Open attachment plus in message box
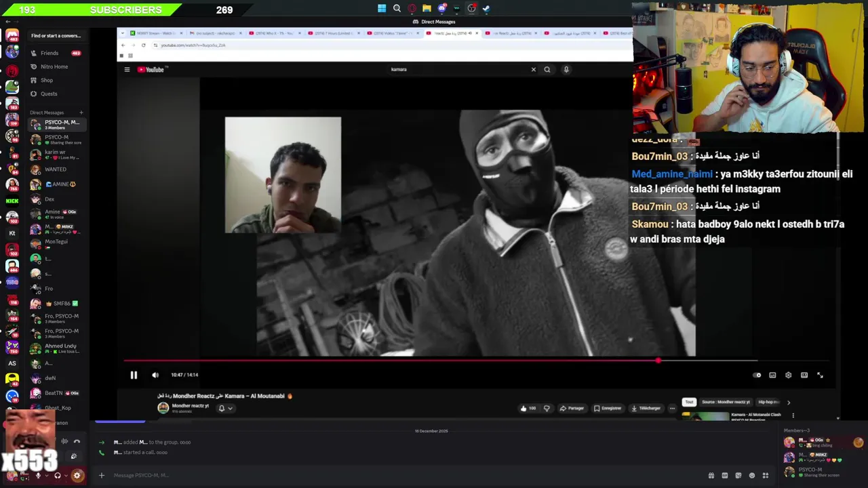 102,475
